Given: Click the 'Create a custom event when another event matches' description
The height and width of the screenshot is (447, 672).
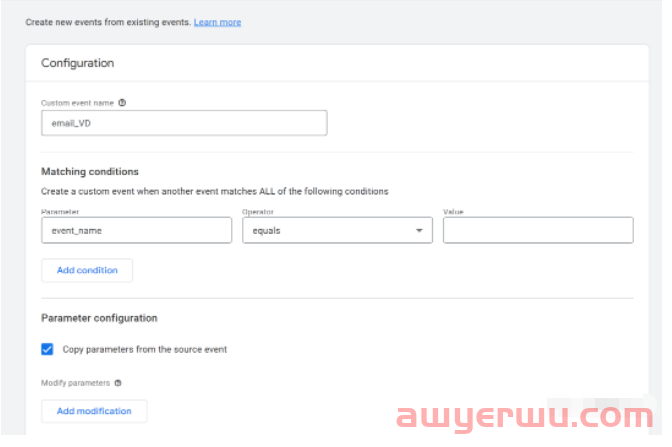Looking at the screenshot, I should pos(215,191).
